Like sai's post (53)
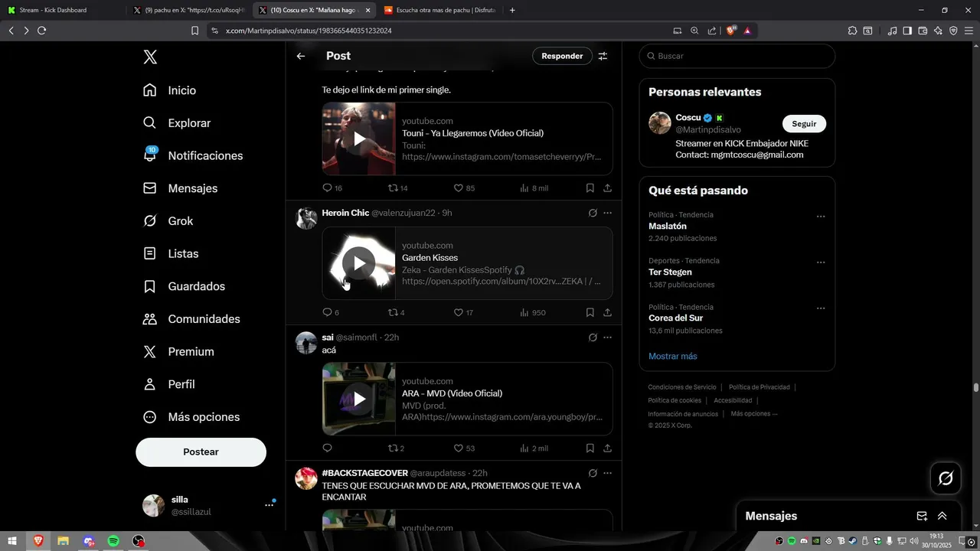The width and height of the screenshot is (980, 551). point(464,448)
